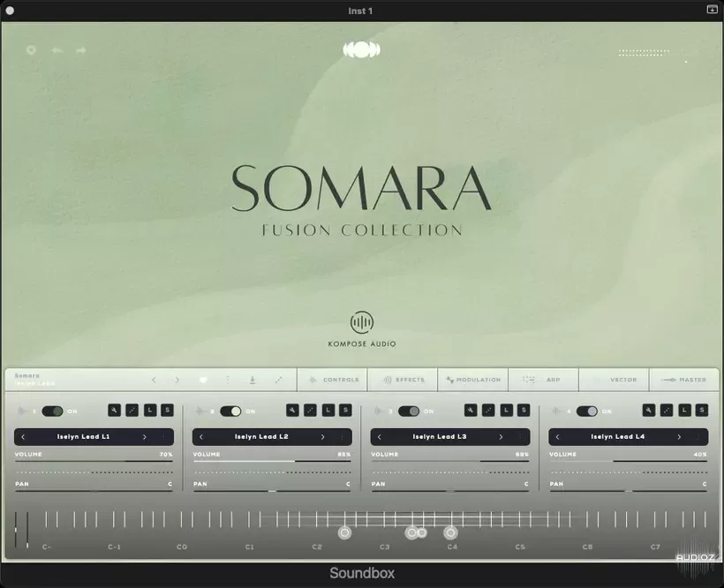724x588 pixels.
Task: Toggle layer 3 ON switch
Action: [x=409, y=411]
